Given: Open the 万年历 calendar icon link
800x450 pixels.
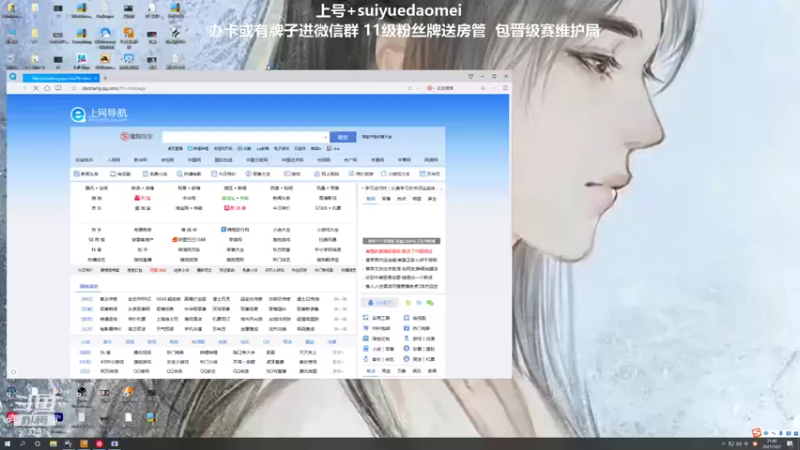Looking at the screenshot, I should [x=430, y=174].
